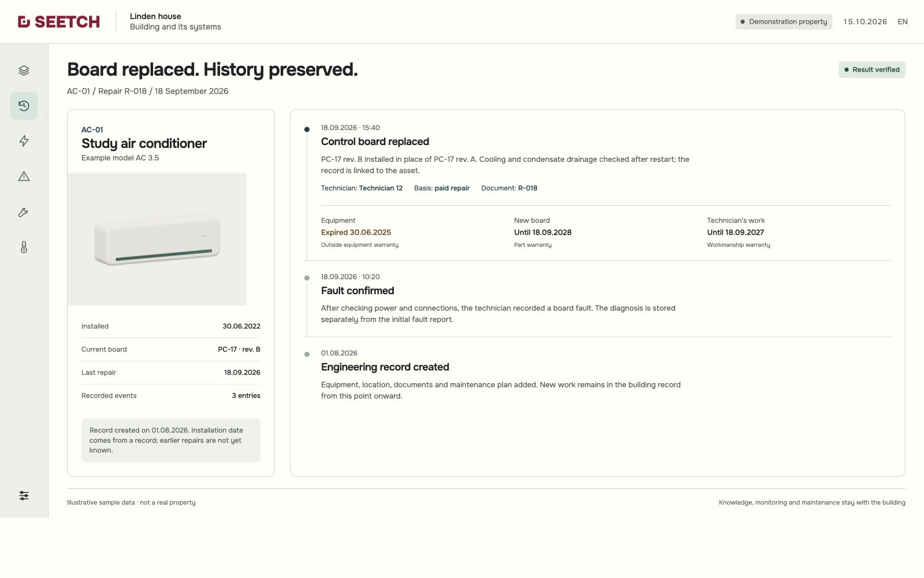The height and width of the screenshot is (578, 924).
Task: Click the 18.09.2026 · 15:40 timestamp
Action: [351, 128]
